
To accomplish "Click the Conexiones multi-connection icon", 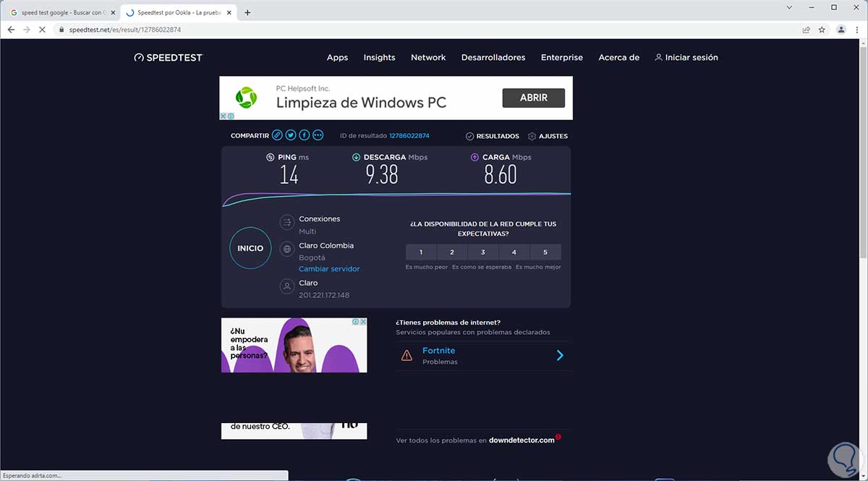I will [x=287, y=224].
